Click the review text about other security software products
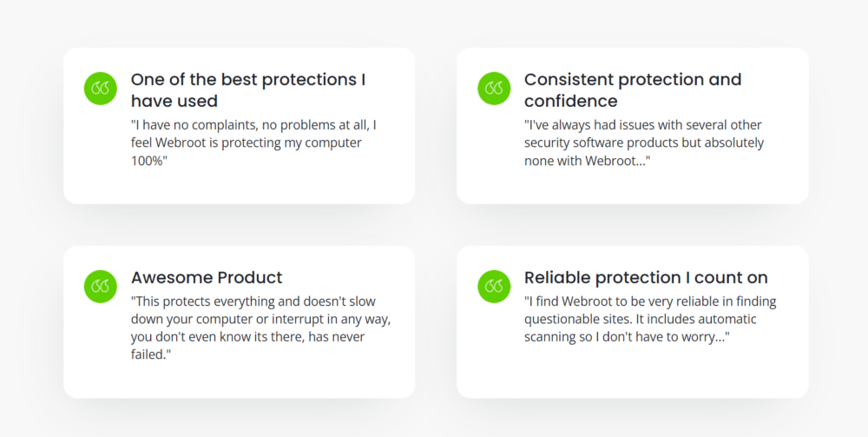This screenshot has height=437, width=868. (644, 142)
